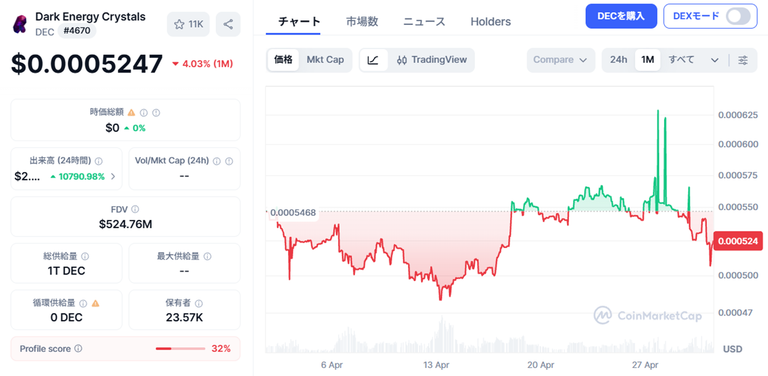Click the 23.57K holders value

pos(184,318)
